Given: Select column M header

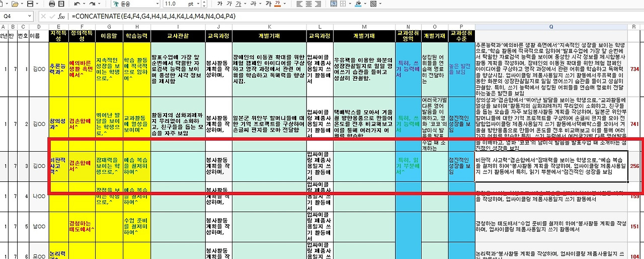Looking at the screenshot, I should pyautogui.click(x=364, y=27).
